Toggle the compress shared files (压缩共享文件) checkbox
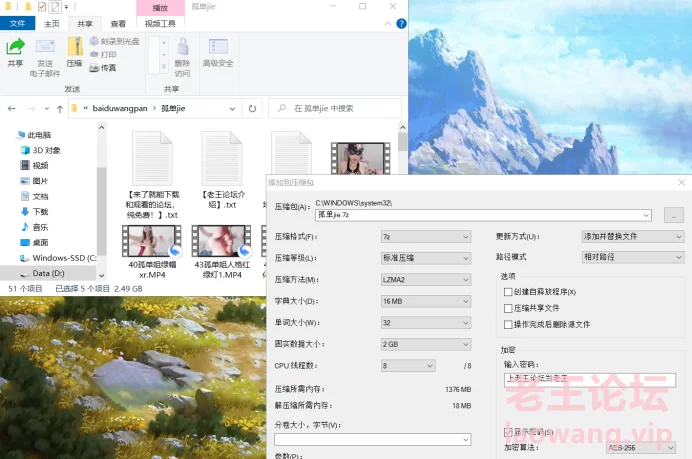 coord(508,309)
